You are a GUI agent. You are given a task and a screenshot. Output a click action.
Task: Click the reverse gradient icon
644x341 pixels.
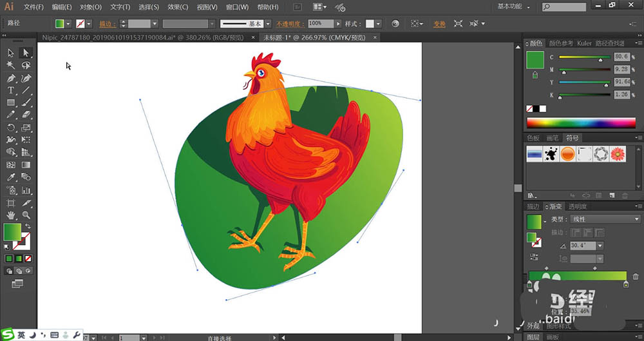click(534, 257)
